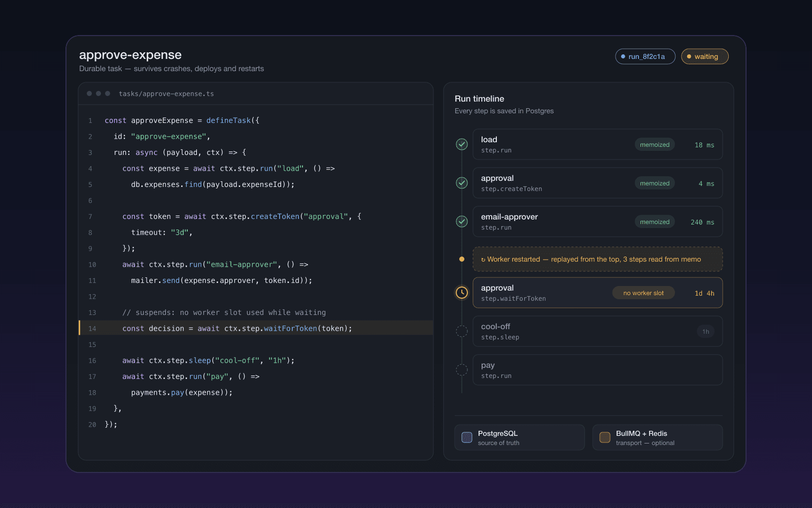The height and width of the screenshot is (508, 812).
Task: Click checkmark icon beside approval createToken step
Action: (462, 183)
